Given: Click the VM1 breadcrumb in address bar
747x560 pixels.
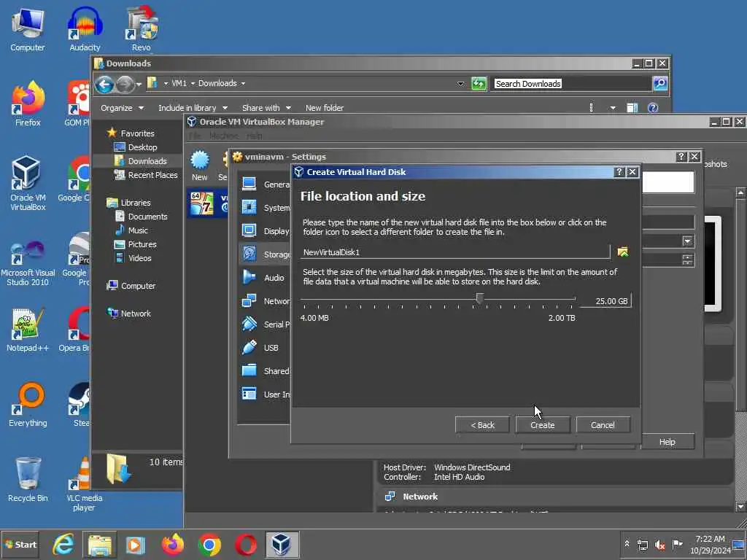Looking at the screenshot, I should [179, 83].
